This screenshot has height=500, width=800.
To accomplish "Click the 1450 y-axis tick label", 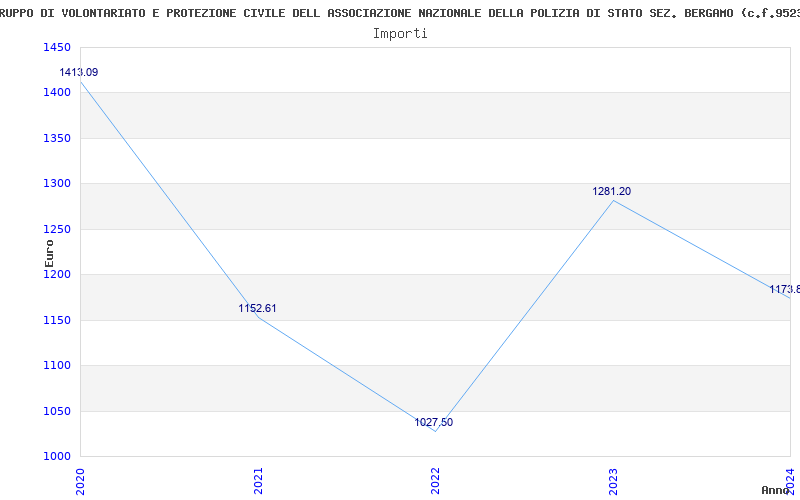I will tap(57, 48).
